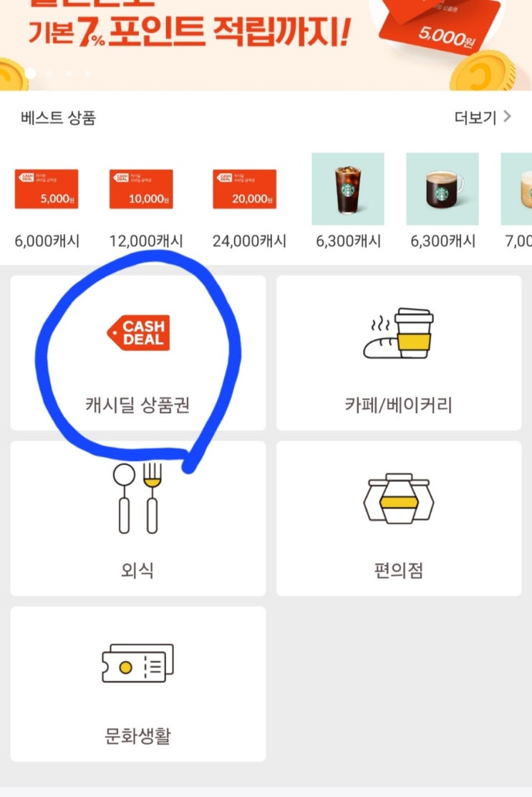This screenshot has width=532, height=797.
Task: Open the 외식 category label
Action: pyautogui.click(x=137, y=570)
